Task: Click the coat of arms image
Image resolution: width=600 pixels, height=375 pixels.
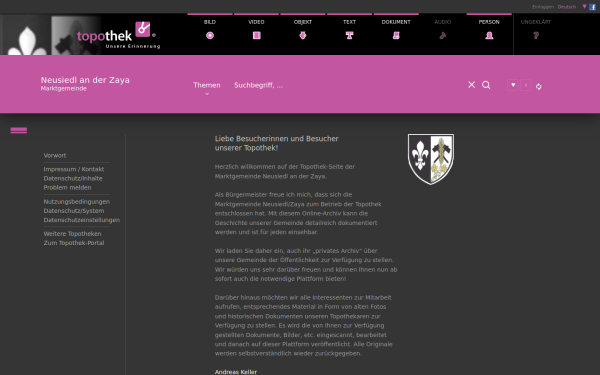Action: coord(431,159)
